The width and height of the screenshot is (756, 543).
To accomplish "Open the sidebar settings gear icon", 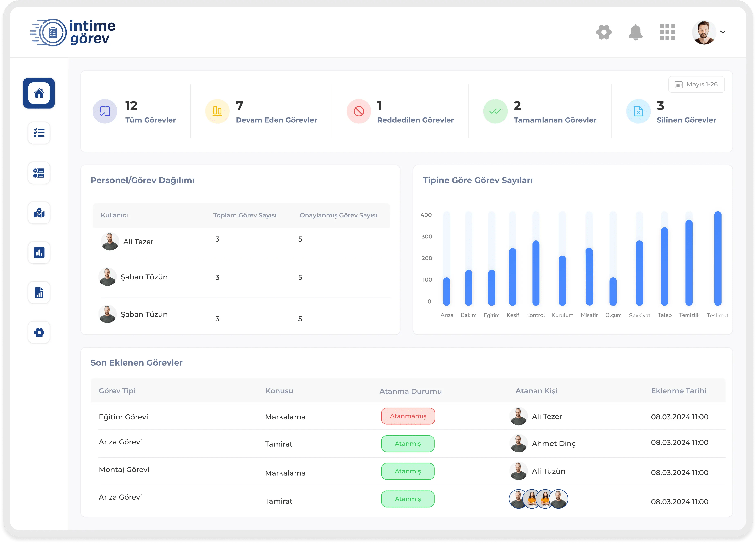I will tap(39, 332).
